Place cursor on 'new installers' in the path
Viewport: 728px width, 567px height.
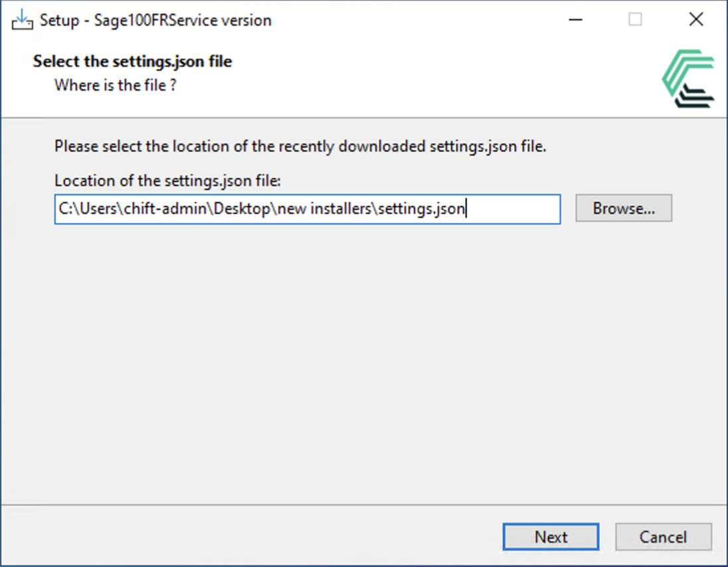point(325,209)
